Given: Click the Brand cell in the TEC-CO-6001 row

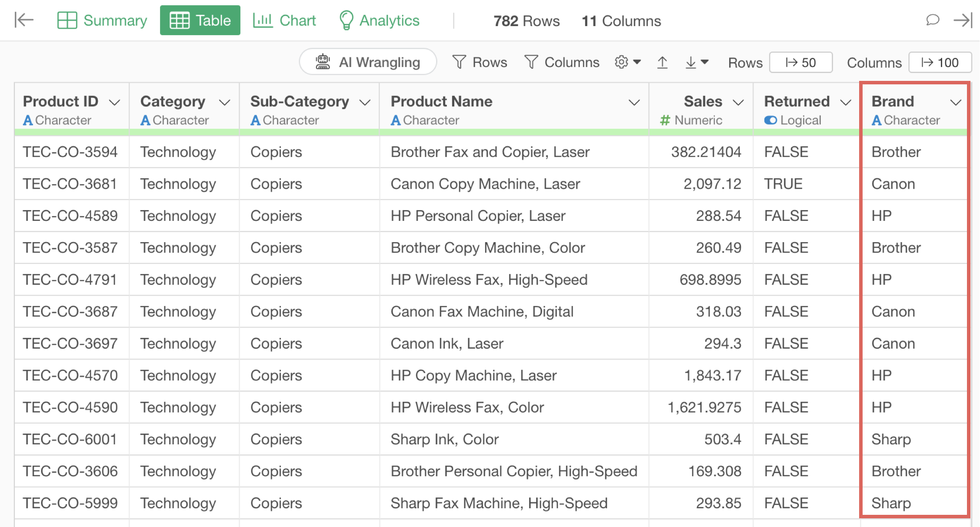Looking at the screenshot, I should (915, 439).
